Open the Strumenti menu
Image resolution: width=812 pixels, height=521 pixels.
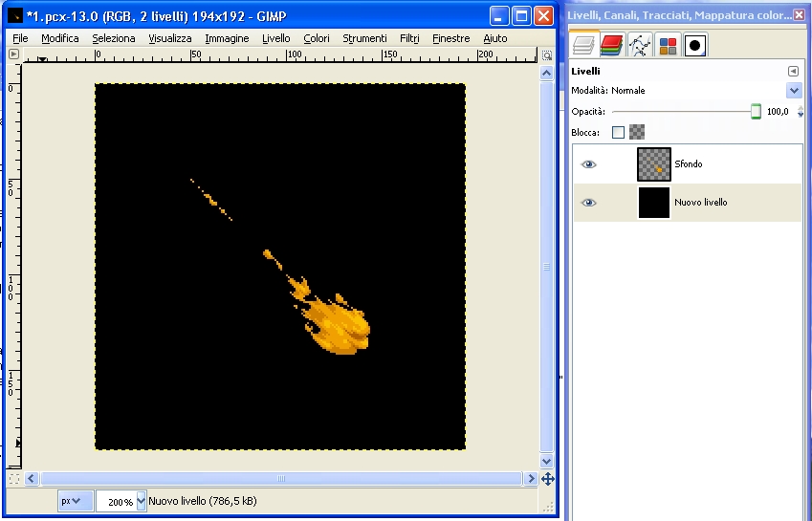(364, 38)
